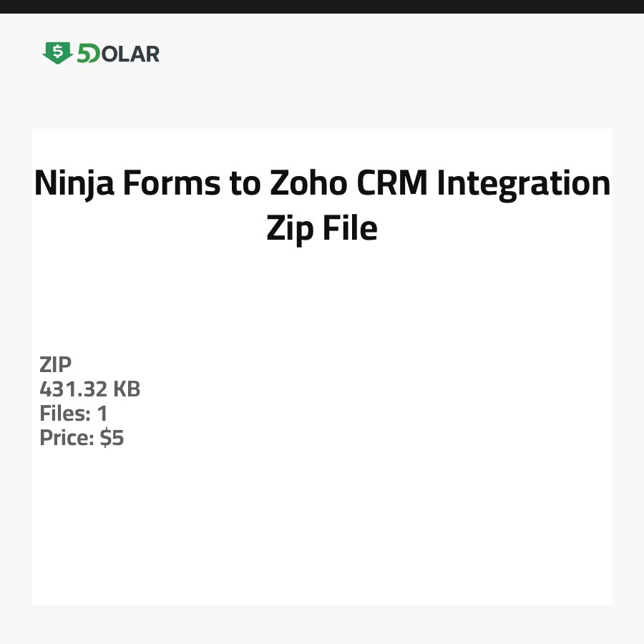Screen dimensions: 644x644
Task: Click the 'Zip File' title line
Action: point(322,229)
